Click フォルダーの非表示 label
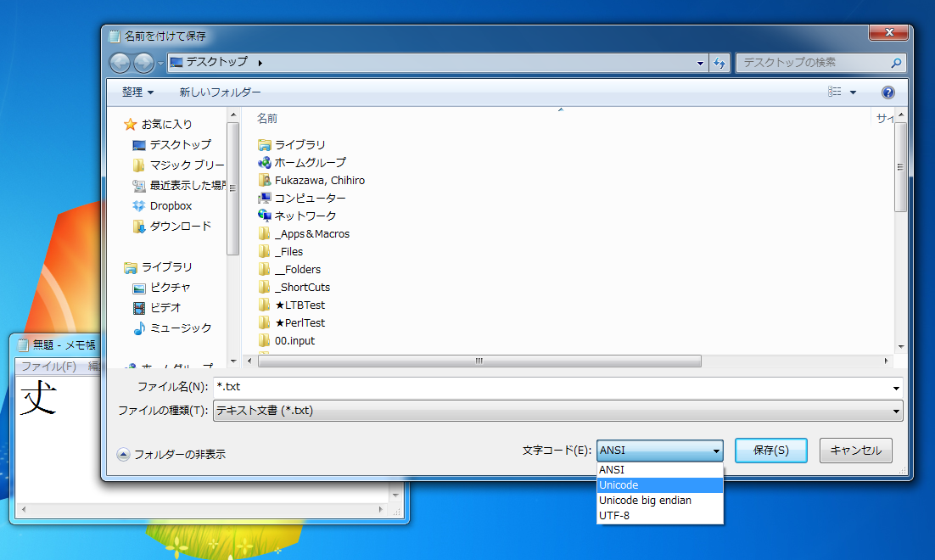This screenshot has height=560, width=935. (x=180, y=455)
